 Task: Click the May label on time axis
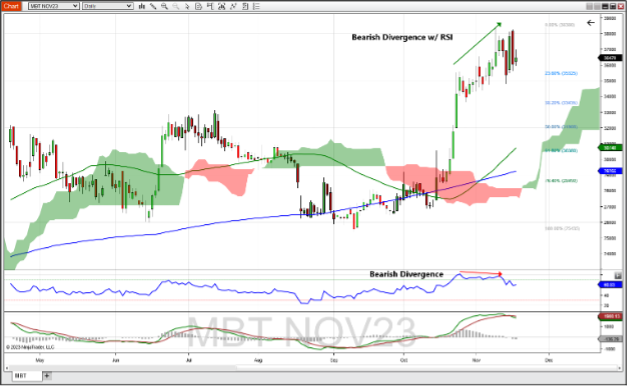(40, 360)
